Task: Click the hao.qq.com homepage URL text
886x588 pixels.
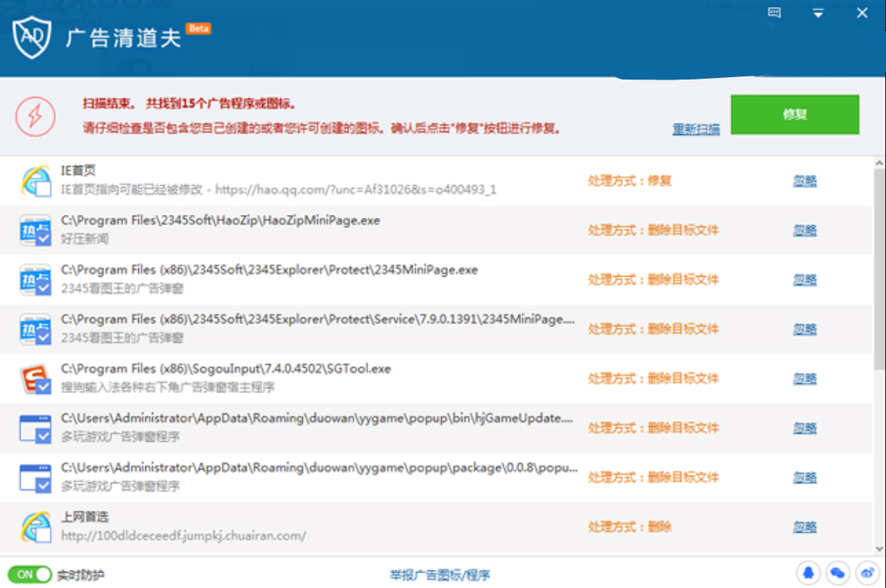Action: [355, 190]
